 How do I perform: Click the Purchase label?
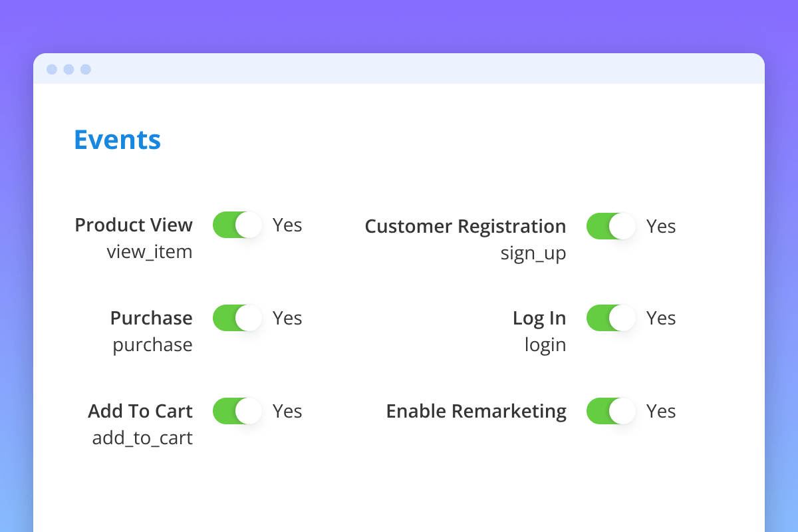151,318
